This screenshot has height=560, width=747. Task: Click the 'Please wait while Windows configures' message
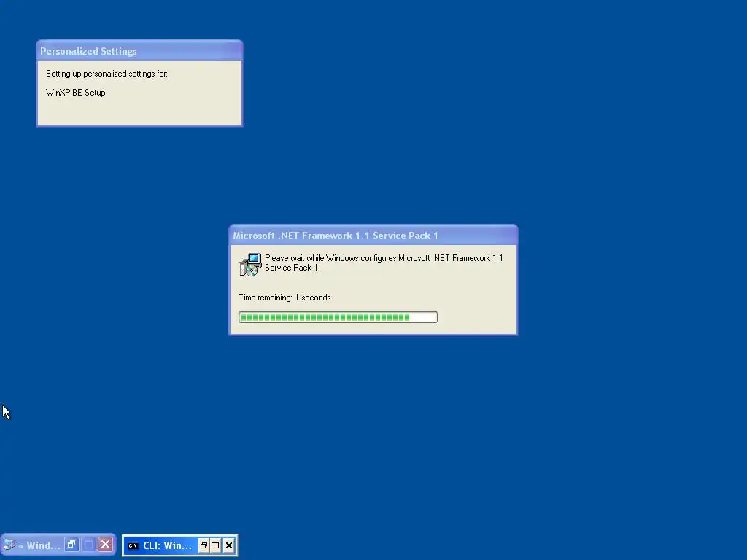[384, 262]
